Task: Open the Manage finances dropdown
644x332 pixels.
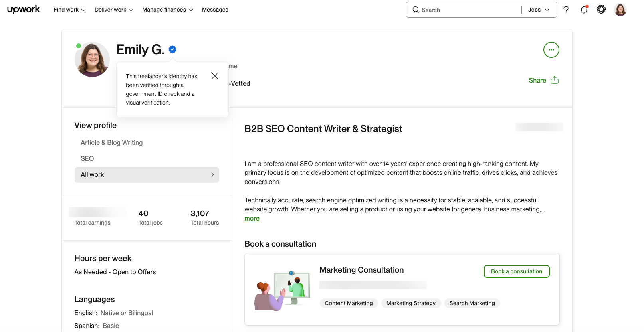Action: (x=168, y=10)
